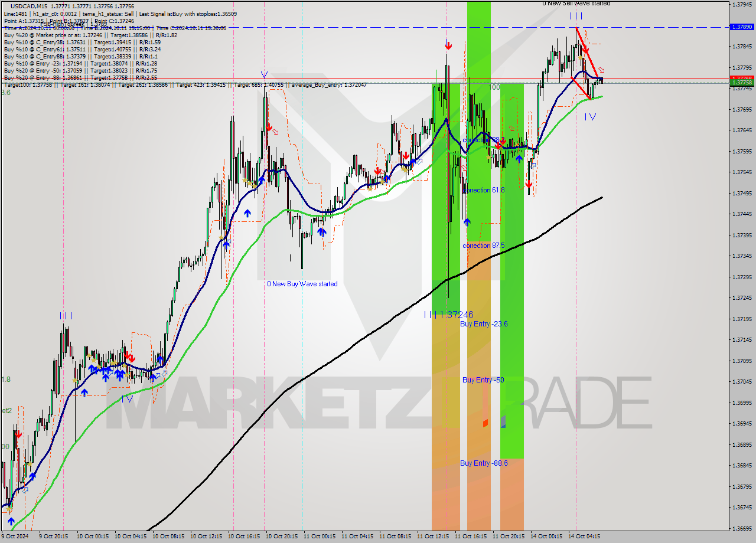Click the '11 Oct 00:15' time axis label
The image size is (756, 543).
[x=320, y=537]
